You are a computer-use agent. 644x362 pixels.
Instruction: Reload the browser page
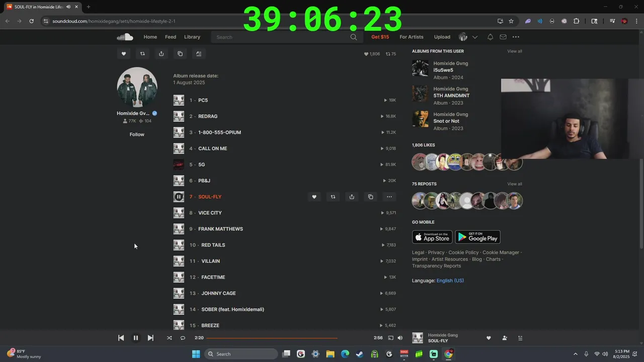[31, 21]
